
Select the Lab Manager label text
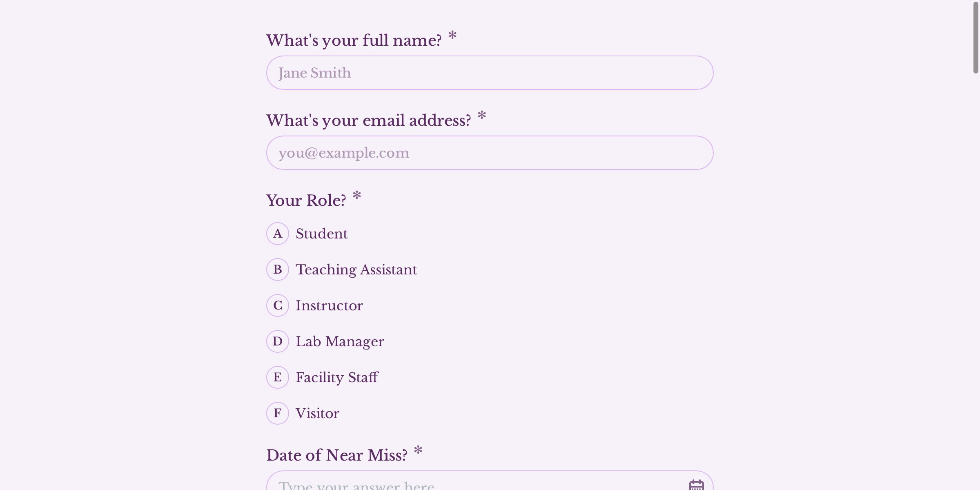click(x=340, y=341)
